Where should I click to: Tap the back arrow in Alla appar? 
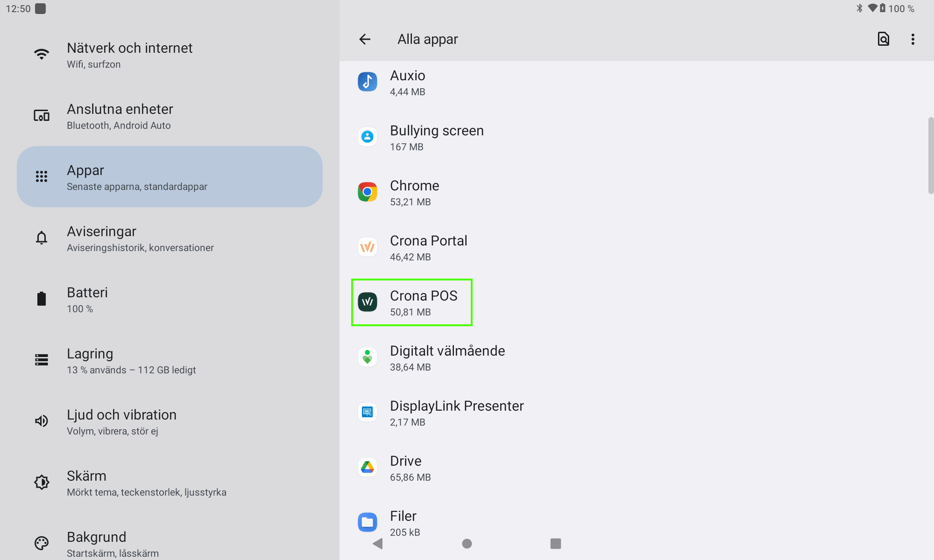[x=365, y=39]
